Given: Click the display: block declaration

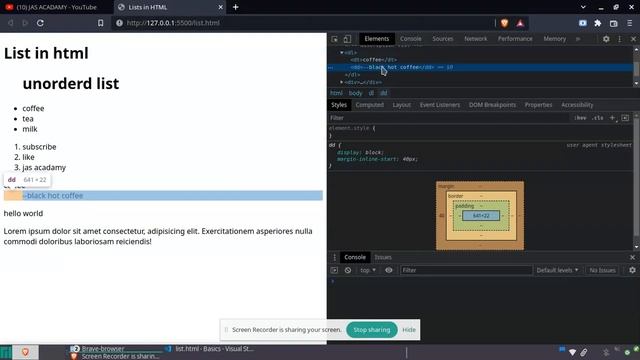Looking at the screenshot, I should [x=360, y=152].
